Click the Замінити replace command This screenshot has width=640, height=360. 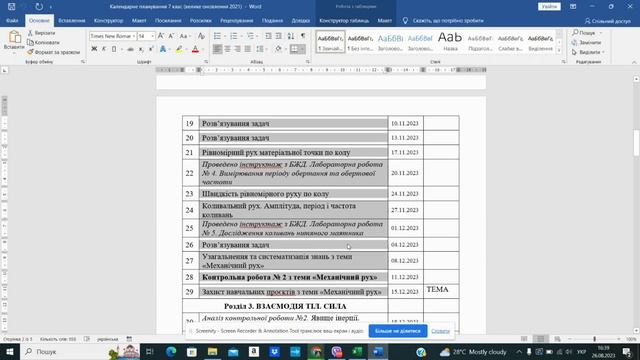(587, 42)
